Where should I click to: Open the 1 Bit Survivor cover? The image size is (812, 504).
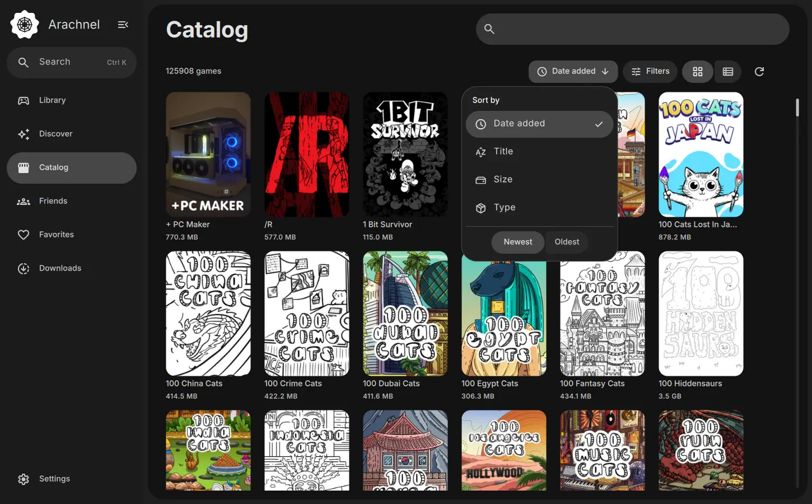[405, 155]
